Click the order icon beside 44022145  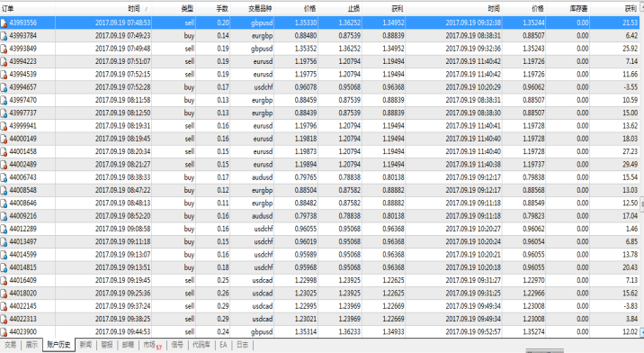point(4,306)
